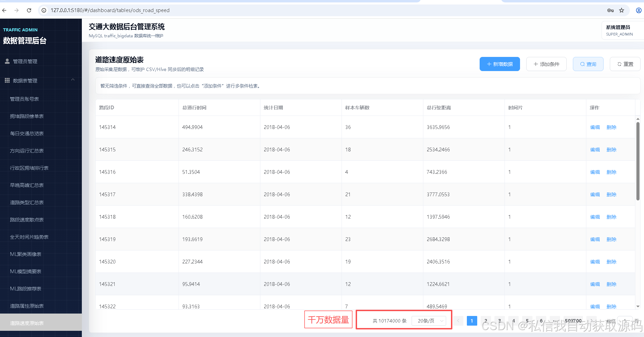Select the active 道路速度原始表 sidebar item
This screenshot has height=337, width=644.
(41, 323)
